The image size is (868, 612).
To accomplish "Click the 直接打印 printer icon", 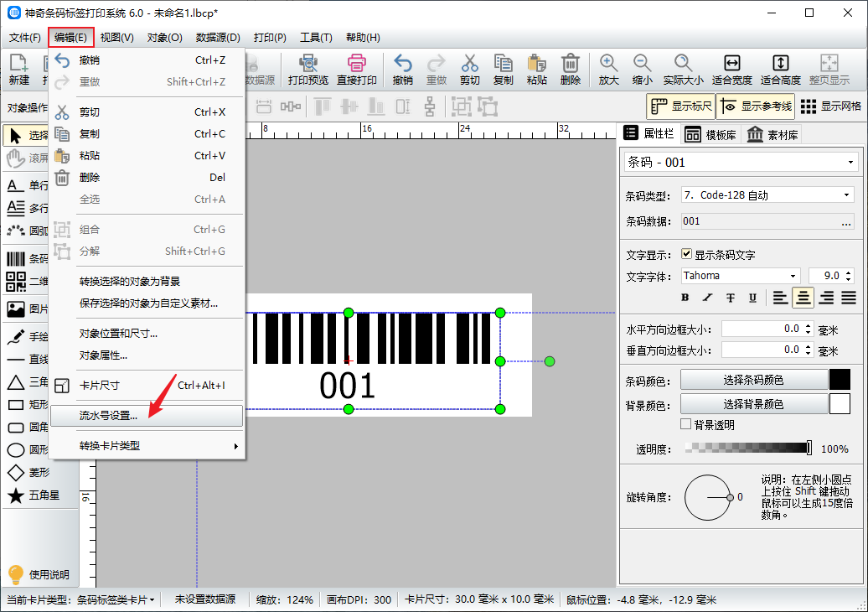I will click(x=357, y=70).
